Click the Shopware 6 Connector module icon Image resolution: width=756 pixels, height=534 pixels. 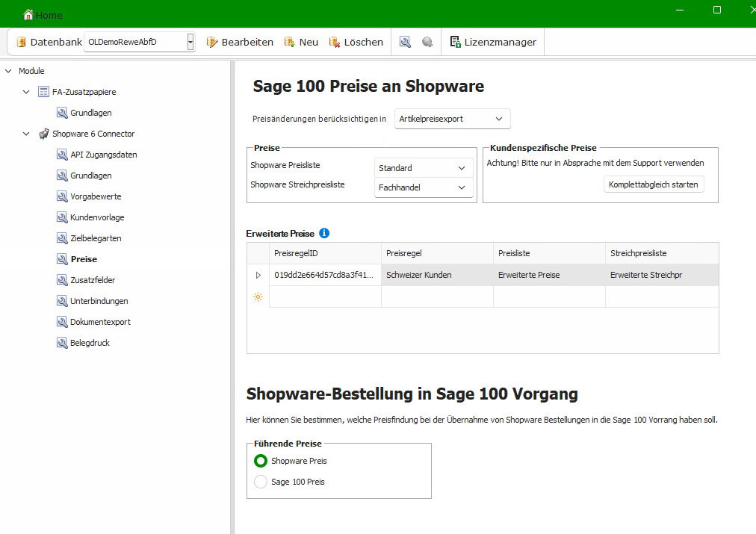pyautogui.click(x=43, y=134)
